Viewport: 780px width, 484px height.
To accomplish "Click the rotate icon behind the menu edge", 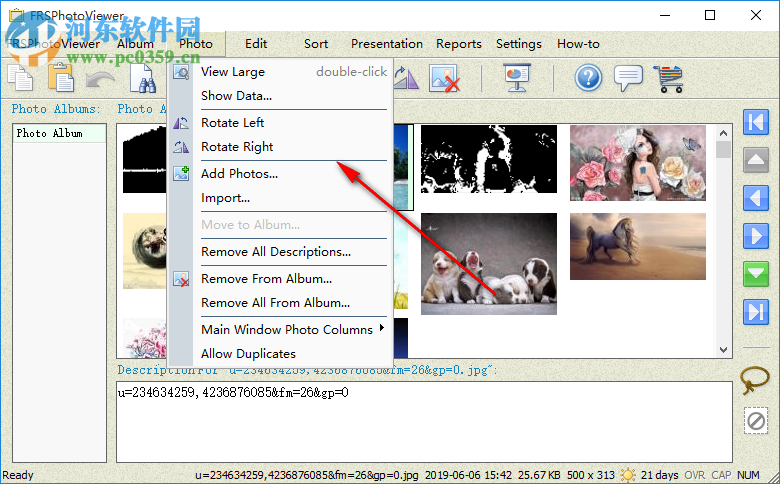I will coord(406,79).
